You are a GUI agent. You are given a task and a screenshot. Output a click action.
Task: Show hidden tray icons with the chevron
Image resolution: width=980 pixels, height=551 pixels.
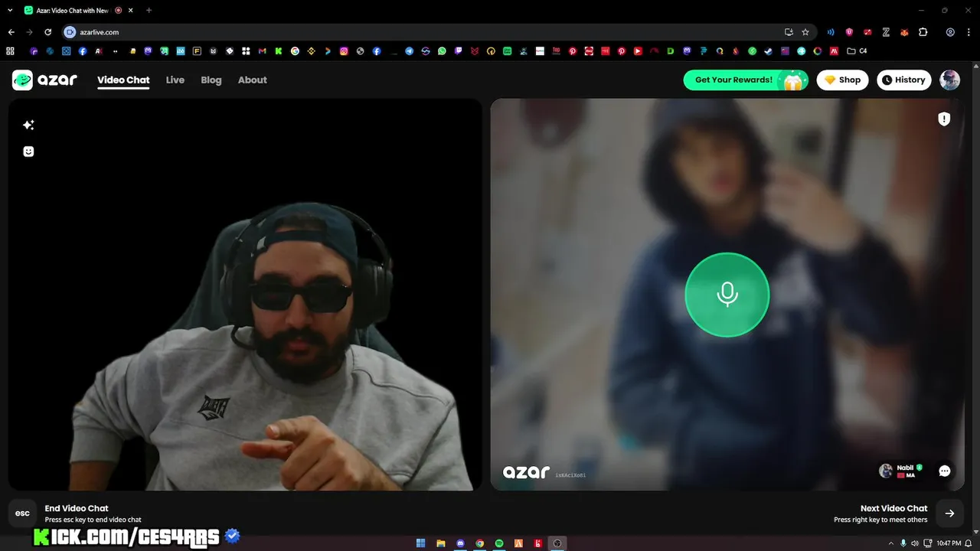click(x=890, y=543)
